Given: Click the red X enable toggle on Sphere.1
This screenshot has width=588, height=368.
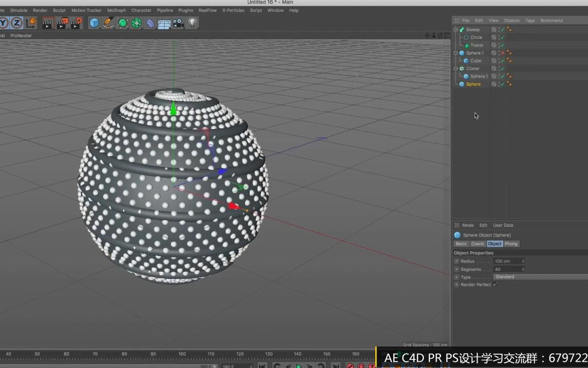Looking at the screenshot, I should click(502, 53).
